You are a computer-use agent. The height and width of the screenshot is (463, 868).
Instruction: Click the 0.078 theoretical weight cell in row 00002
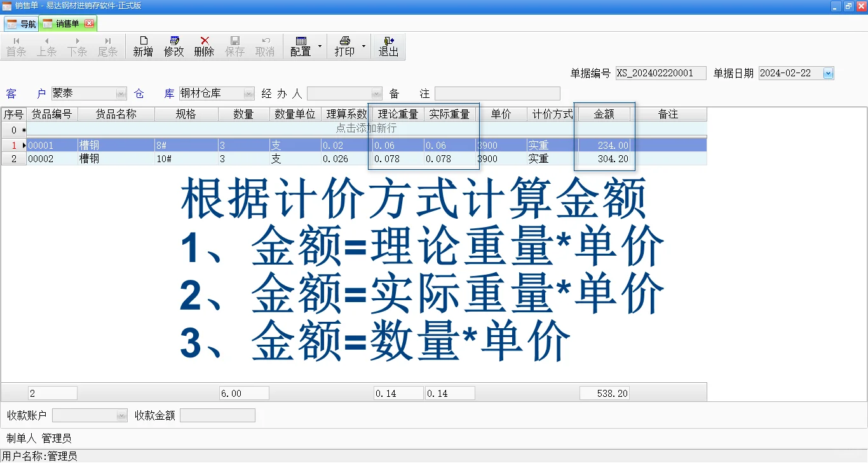click(x=398, y=159)
